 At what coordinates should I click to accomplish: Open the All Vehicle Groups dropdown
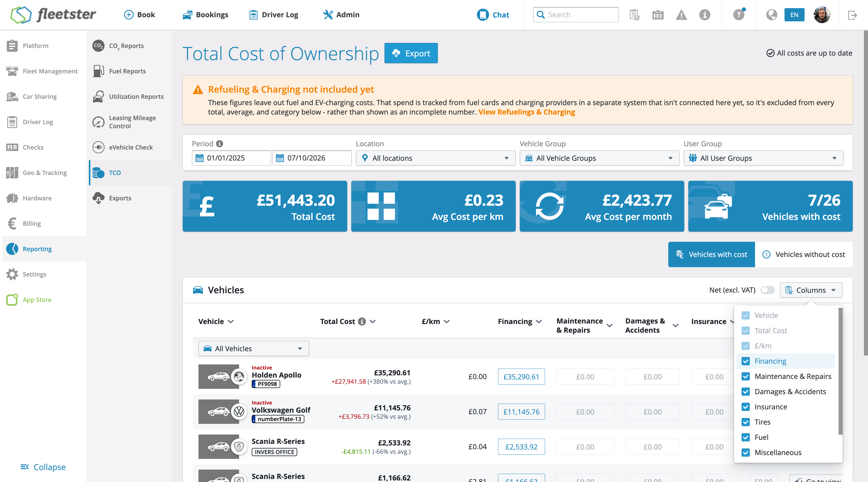pos(599,158)
